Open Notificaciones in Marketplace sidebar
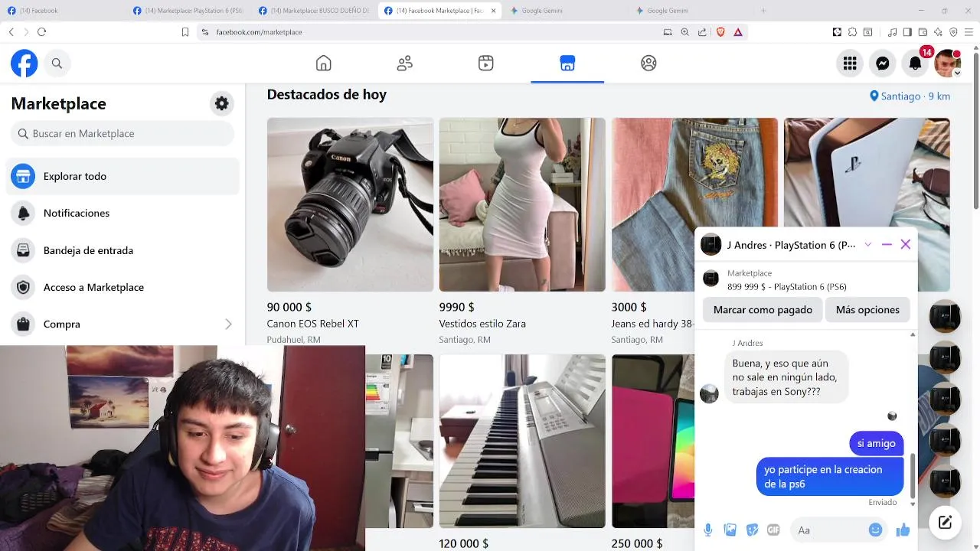 click(x=122, y=214)
